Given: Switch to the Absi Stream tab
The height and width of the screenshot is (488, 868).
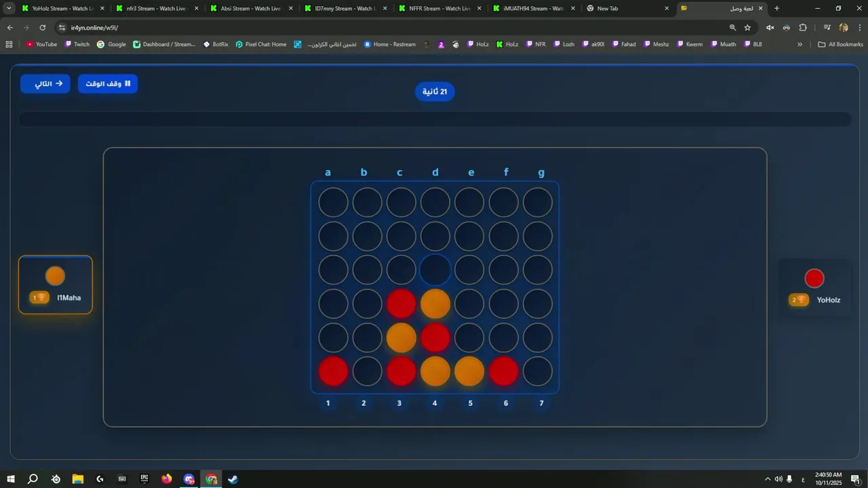Looking at the screenshot, I should 250,8.
